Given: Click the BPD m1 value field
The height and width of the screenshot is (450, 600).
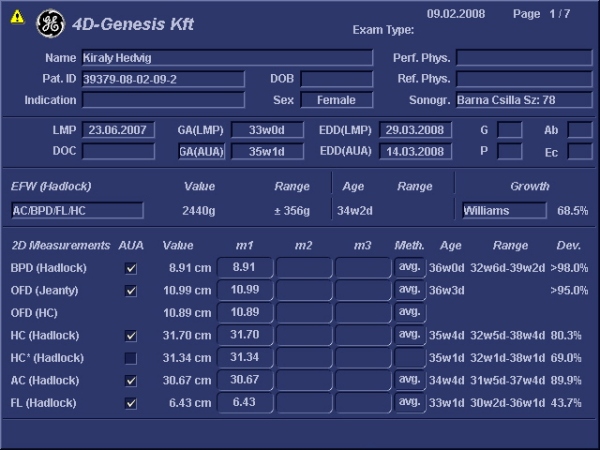Looking at the screenshot, I should click(x=245, y=267).
